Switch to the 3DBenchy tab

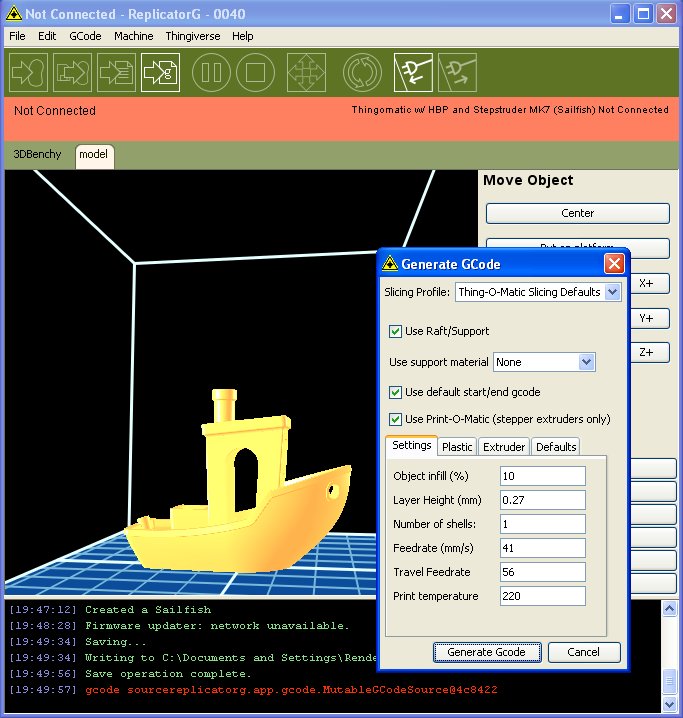[37, 154]
